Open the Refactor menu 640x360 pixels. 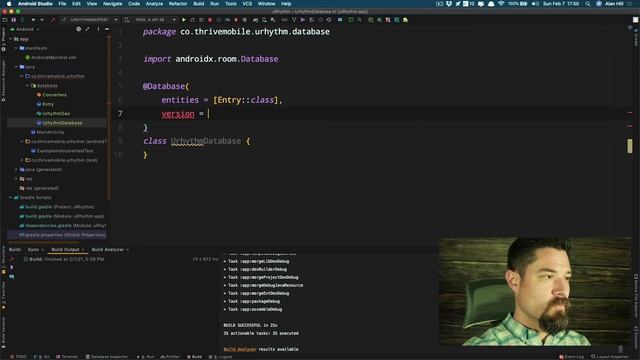coord(178,4)
